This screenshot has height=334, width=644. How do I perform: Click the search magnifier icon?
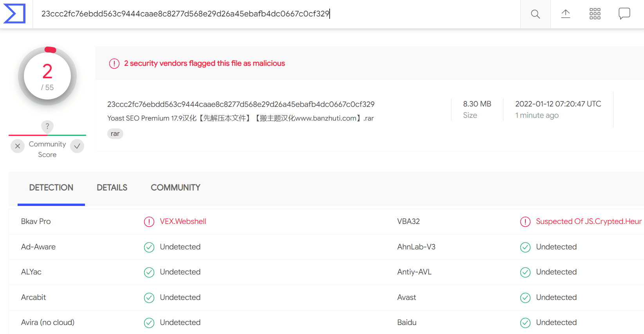(535, 14)
